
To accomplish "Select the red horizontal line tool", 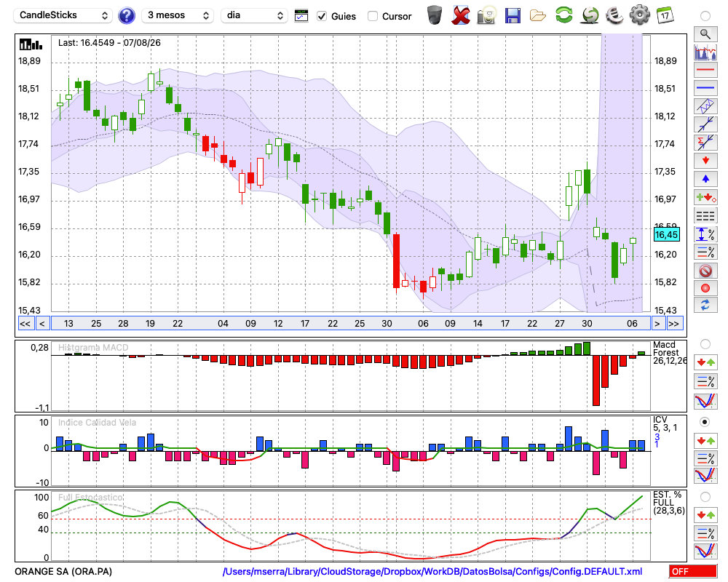I will coord(705,70).
